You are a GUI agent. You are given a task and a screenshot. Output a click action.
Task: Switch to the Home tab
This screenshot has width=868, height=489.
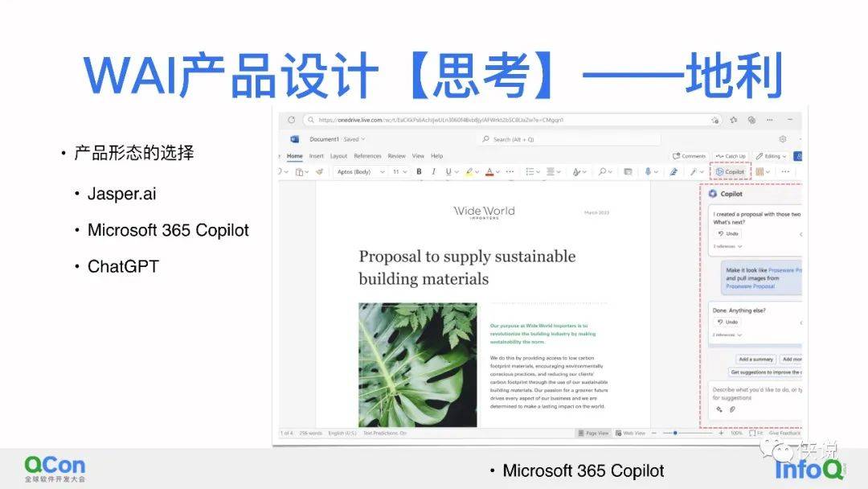(294, 156)
